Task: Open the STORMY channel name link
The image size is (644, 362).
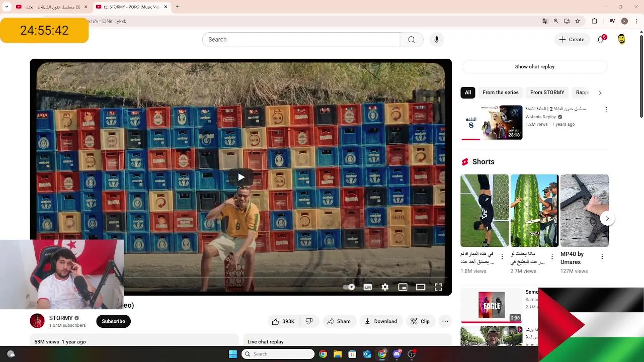Action: coord(61,318)
